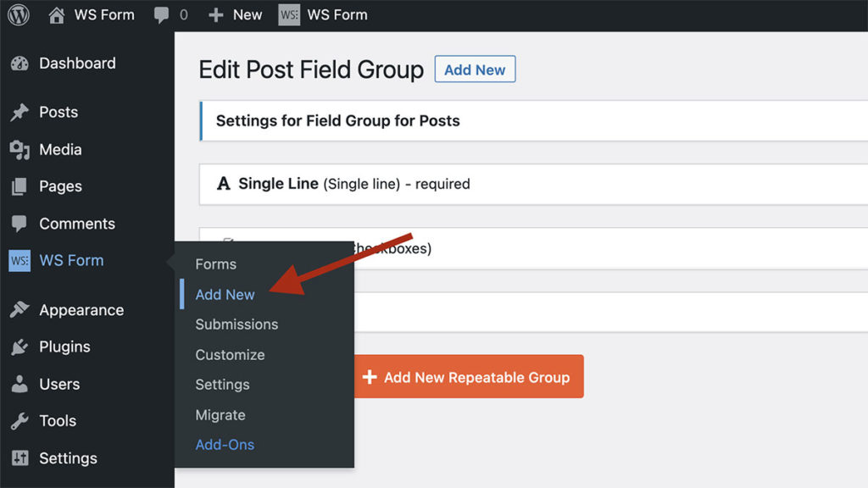Open Users in the sidebar
This screenshot has width=868, height=488.
59,384
